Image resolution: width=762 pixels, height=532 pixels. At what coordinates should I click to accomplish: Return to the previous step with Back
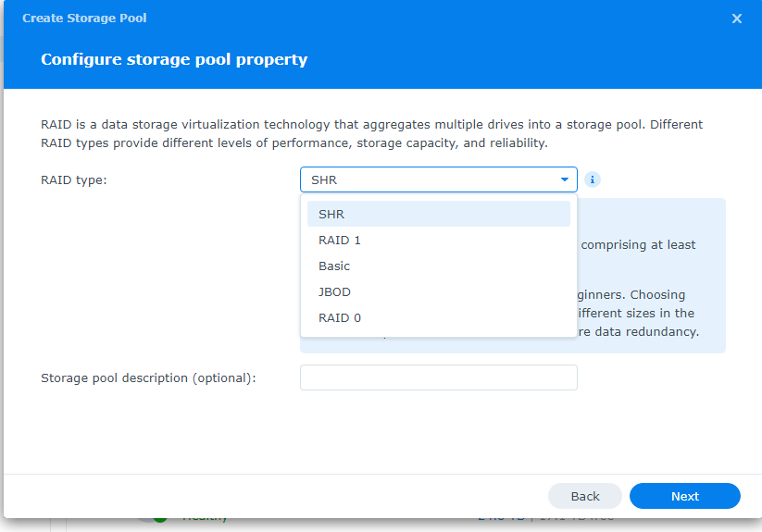[584, 496]
